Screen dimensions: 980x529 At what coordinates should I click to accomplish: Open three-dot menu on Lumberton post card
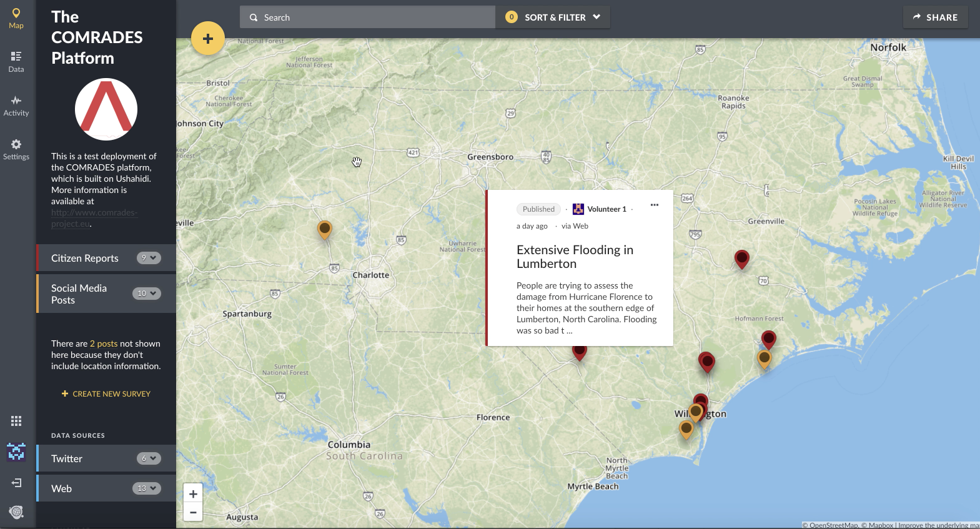click(654, 205)
